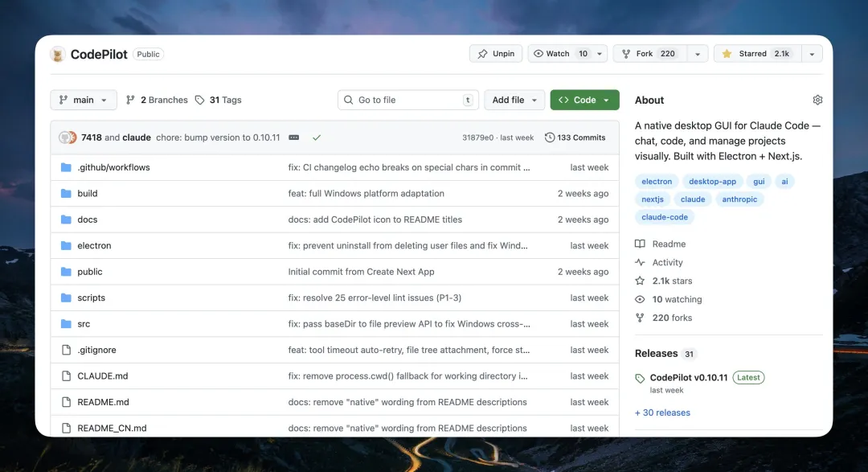Viewport: 868px width, 472px height.
Task: Expand the green Code dropdown
Action: (x=584, y=100)
